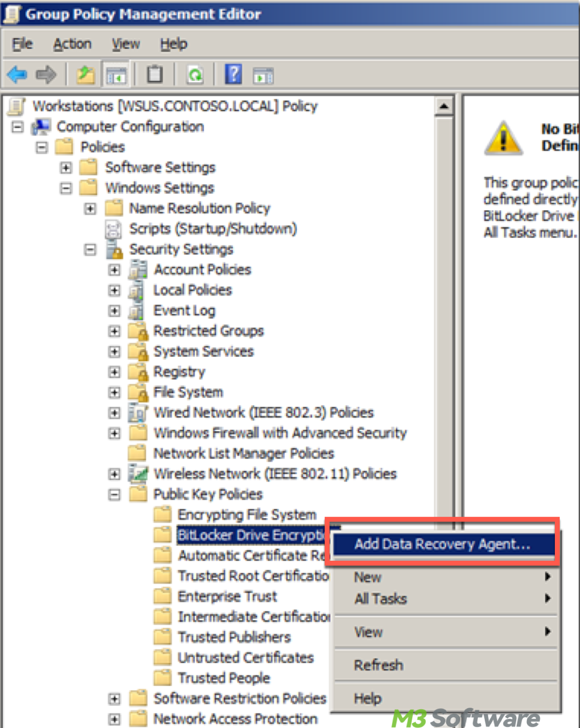Select the Public Key Policies label
This screenshot has height=728, width=580.
(208, 495)
